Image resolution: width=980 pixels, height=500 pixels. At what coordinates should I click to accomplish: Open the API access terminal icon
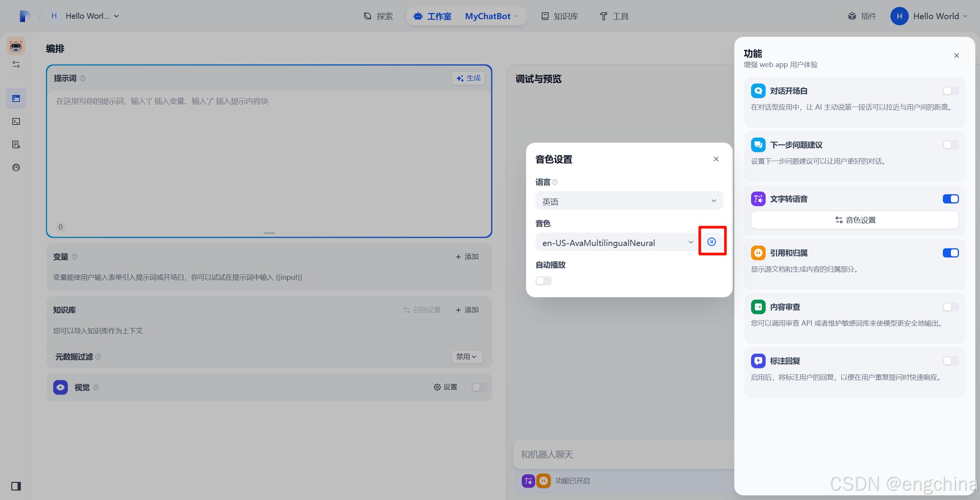coord(16,121)
